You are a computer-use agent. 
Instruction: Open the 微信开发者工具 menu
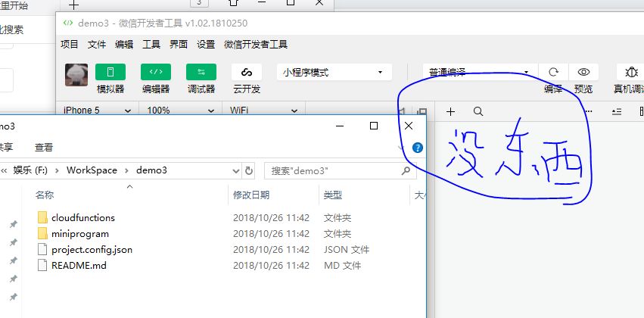(x=256, y=45)
